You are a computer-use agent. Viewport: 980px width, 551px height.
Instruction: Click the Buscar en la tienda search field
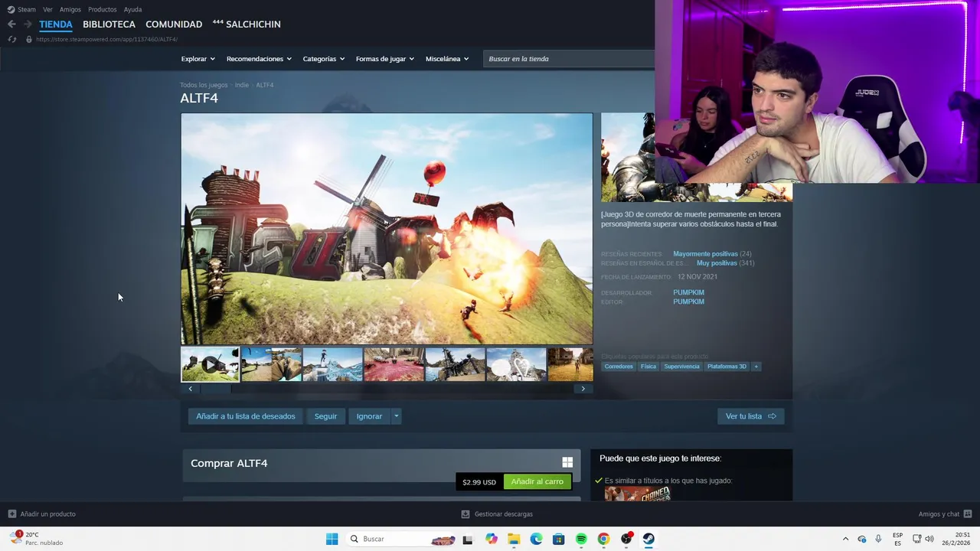point(568,59)
